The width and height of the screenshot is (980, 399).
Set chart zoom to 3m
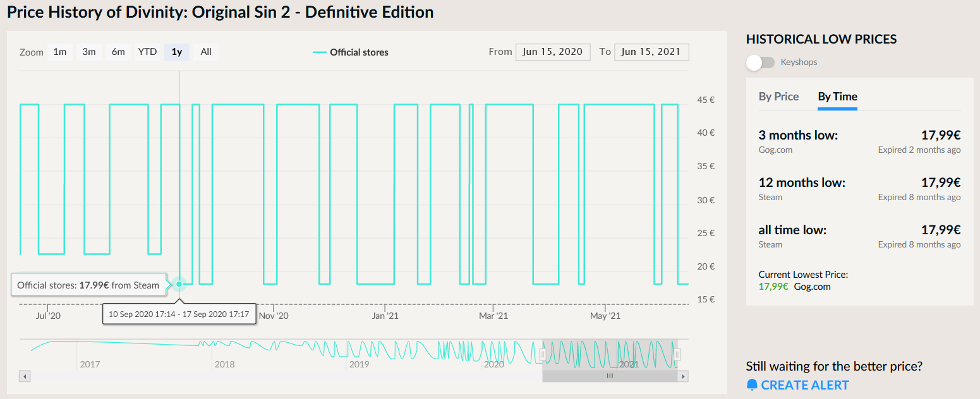point(89,52)
